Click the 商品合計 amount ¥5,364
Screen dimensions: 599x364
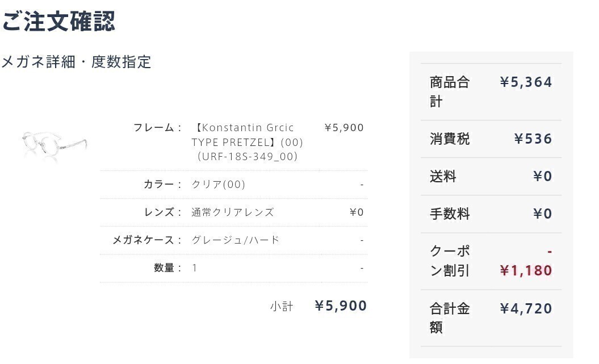pos(526,82)
